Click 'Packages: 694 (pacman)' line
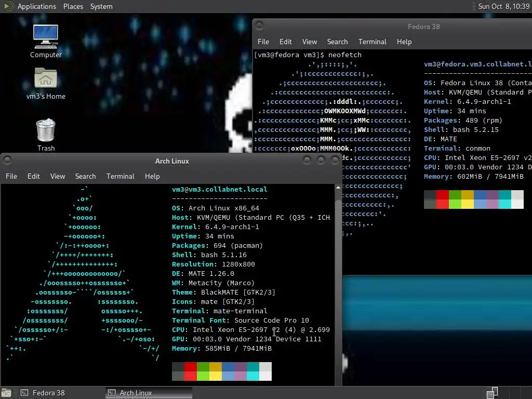This screenshot has height=399, width=532. tap(217, 245)
